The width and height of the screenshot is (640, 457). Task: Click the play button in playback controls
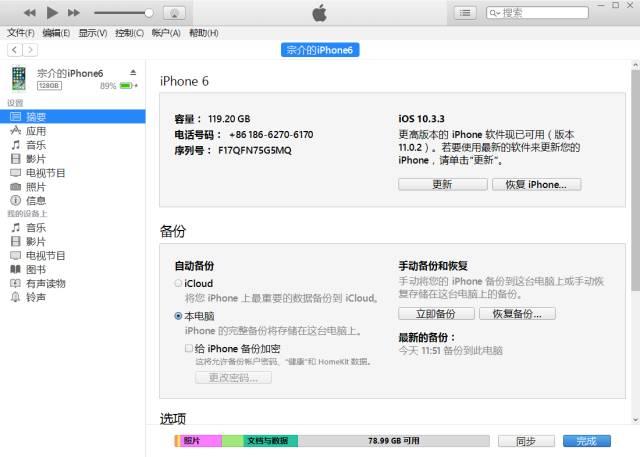(x=52, y=13)
